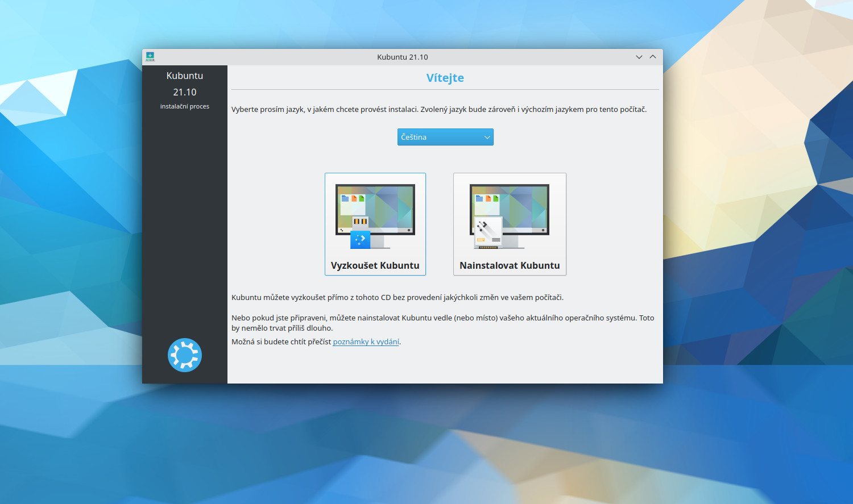Click the sentence starting 'Vyberte prosím jazyk'
Image resolution: width=853 pixels, height=504 pixels.
pos(439,109)
